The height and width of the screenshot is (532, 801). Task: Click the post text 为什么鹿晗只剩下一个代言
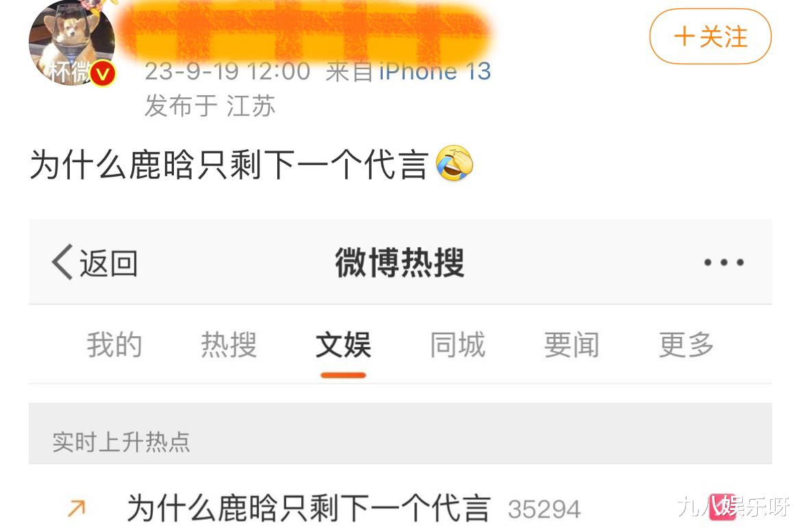click(x=229, y=164)
